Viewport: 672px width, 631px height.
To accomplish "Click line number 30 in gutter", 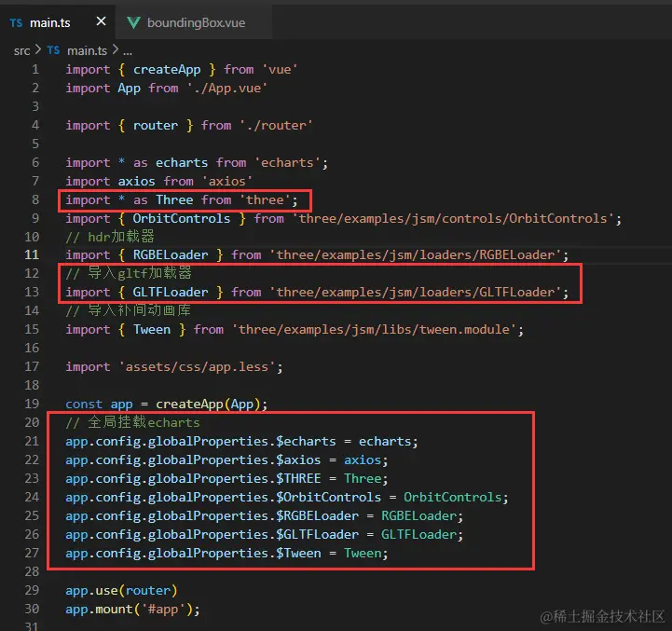I will click(x=32, y=609).
